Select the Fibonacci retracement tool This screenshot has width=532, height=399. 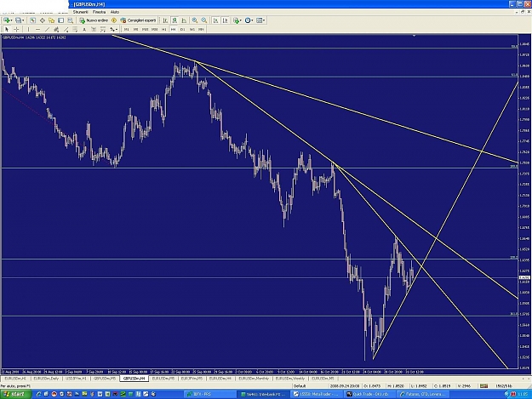(75, 30)
